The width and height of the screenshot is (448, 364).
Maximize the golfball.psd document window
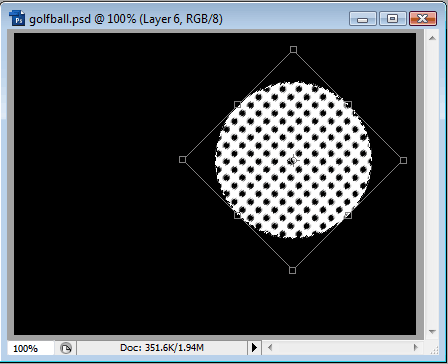393,19
